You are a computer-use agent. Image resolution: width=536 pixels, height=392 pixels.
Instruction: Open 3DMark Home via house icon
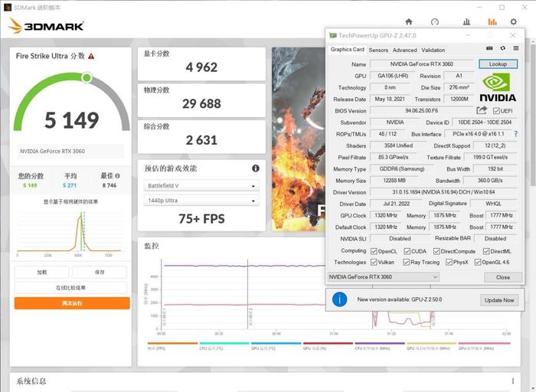pyautogui.click(x=408, y=22)
